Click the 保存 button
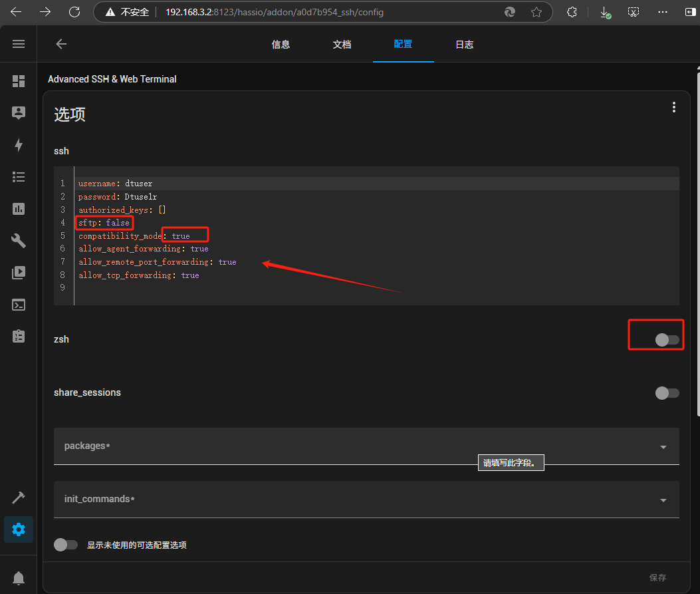Viewport: 700px width, 594px height. pyautogui.click(x=657, y=577)
